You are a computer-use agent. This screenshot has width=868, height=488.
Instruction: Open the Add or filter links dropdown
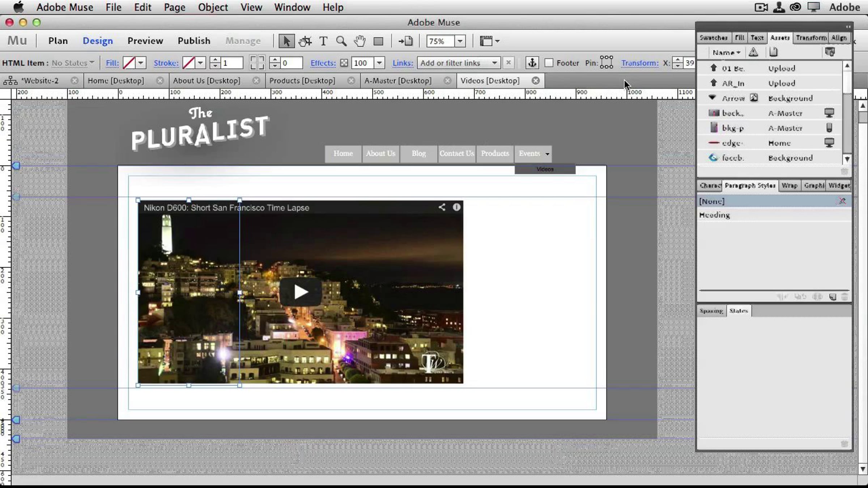(459, 63)
